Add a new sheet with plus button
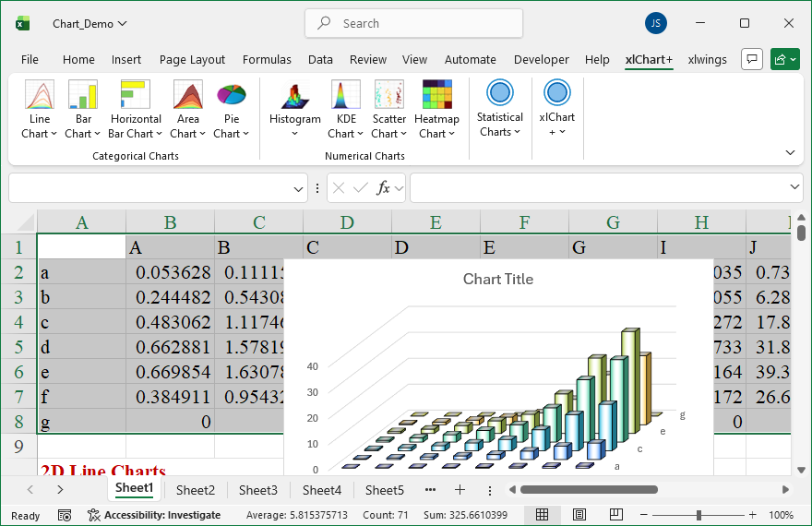The width and height of the screenshot is (812, 526). 460,490
